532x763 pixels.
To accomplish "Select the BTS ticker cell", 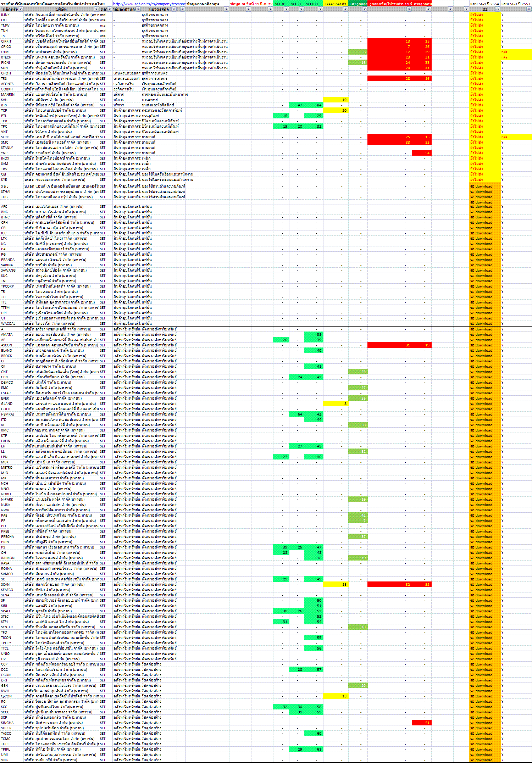I will 12,105.
